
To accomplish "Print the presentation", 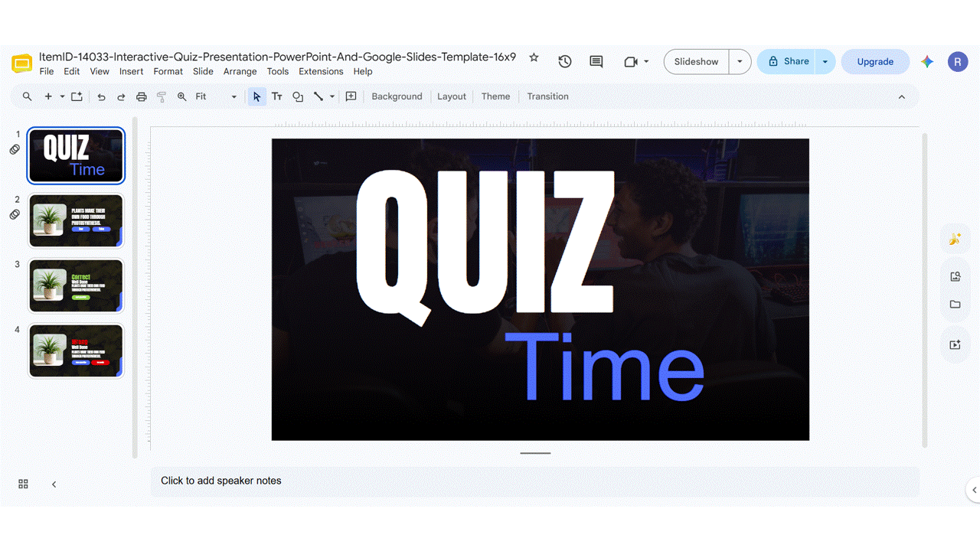I will (141, 96).
